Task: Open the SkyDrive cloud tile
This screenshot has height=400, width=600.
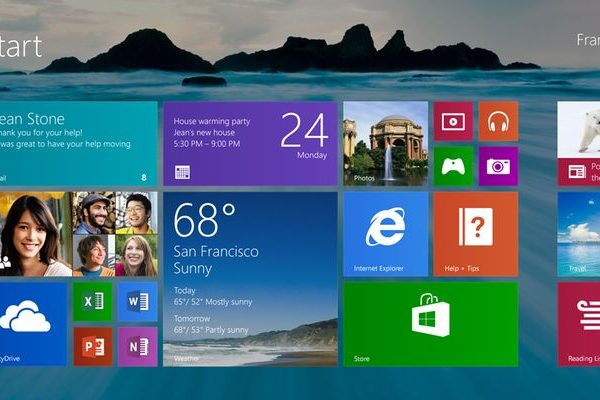Action: coord(32,323)
